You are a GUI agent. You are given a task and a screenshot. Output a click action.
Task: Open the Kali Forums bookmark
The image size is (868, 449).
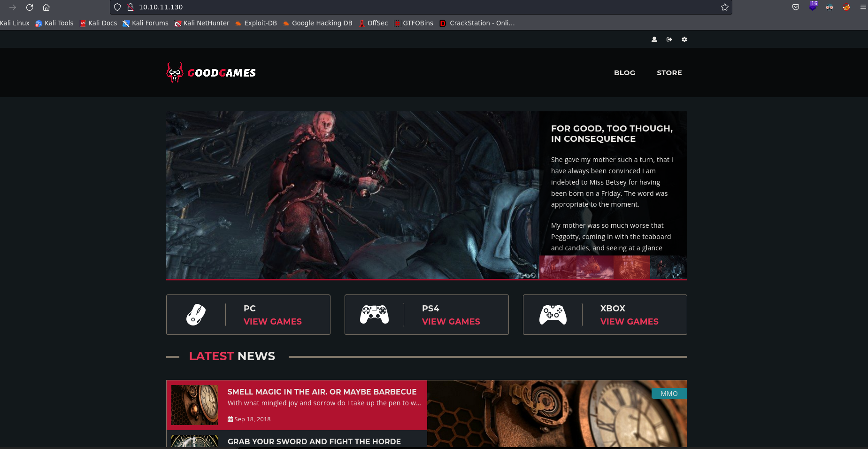[146, 23]
